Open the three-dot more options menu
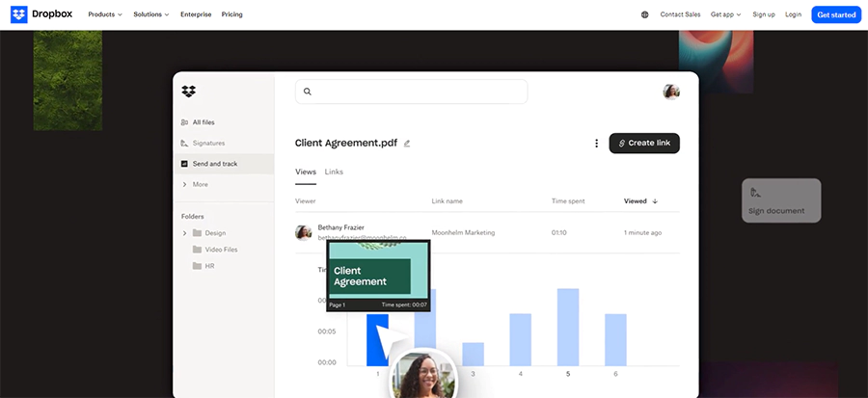Viewport: 868px width, 398px height. [x=596, y=144]
